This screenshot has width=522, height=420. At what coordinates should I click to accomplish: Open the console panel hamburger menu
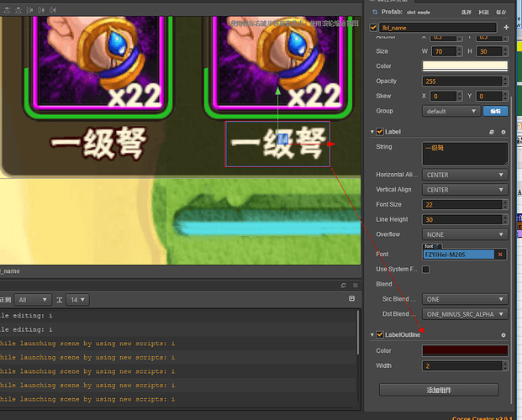(356, 286)
